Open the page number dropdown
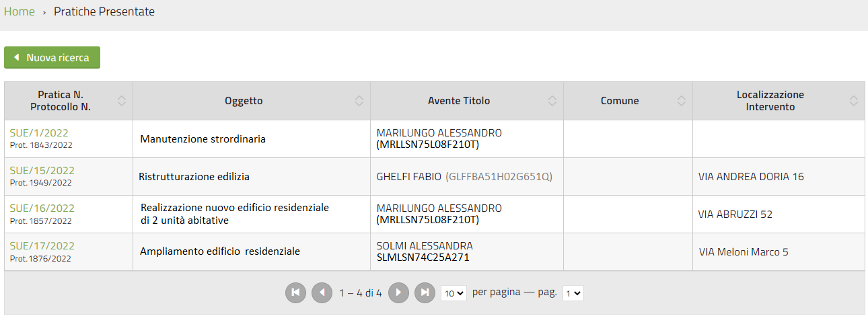Image resolution: width=868 pixels, height=316 pixels. [x=573, y=293]
